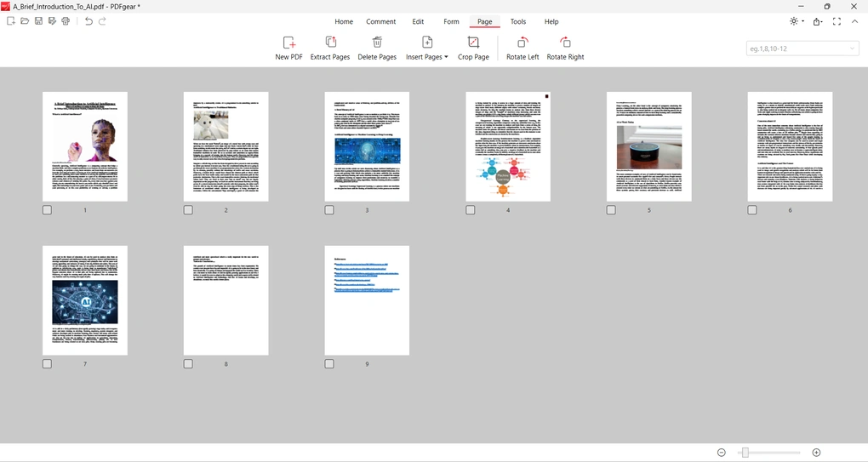Open the page range combo box dropdown

click(852, 49)
